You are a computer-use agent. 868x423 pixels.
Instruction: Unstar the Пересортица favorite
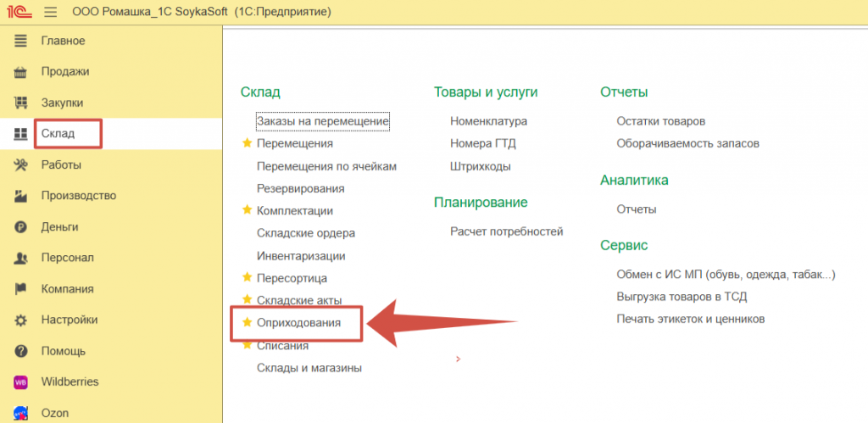point(247,278)
